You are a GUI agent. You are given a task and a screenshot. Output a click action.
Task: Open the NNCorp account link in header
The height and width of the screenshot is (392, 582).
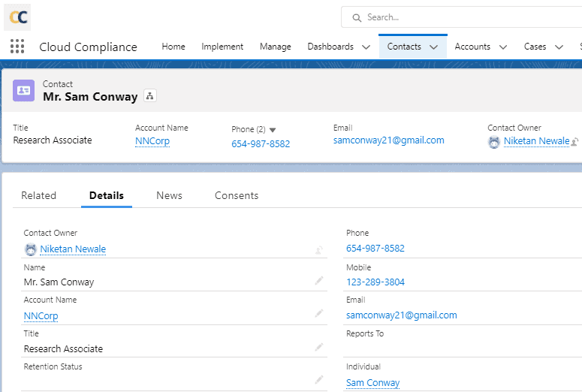tap(152, 140)
